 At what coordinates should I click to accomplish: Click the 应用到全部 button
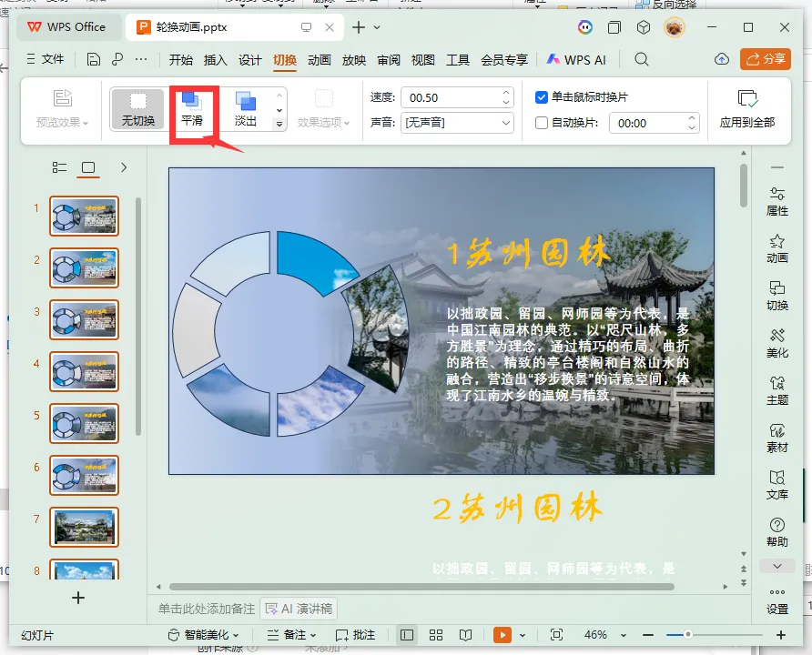click(x=746, y=109)
